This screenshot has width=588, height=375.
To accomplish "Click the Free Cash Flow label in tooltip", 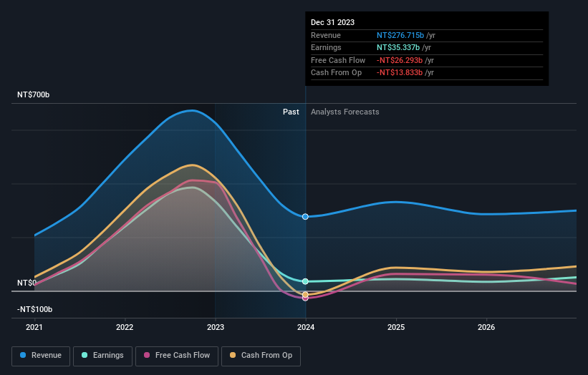I will click(338, 60).
